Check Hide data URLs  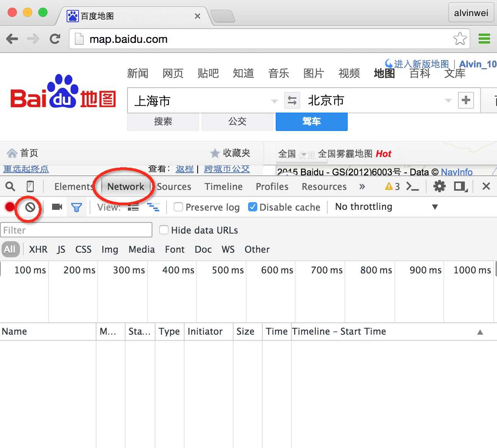click(164, 230)
